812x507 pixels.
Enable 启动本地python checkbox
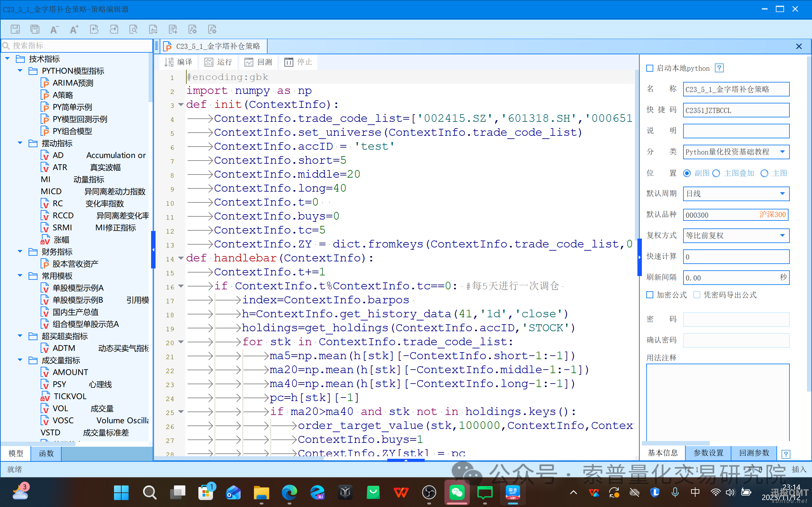650,69
